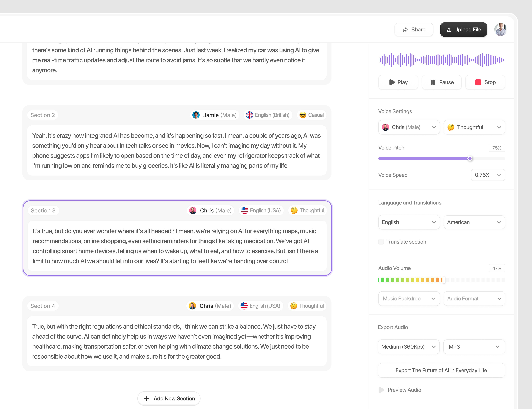Click the 75% Voice Pitch value
This screenshot has height=409, width=532.
(x=497, y=148)
